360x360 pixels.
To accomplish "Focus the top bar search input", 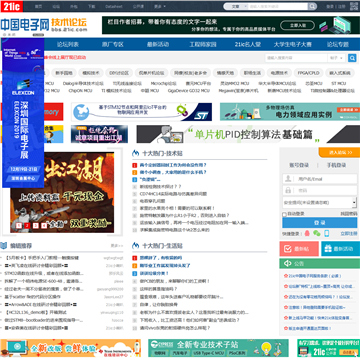I will click(278, 6).
